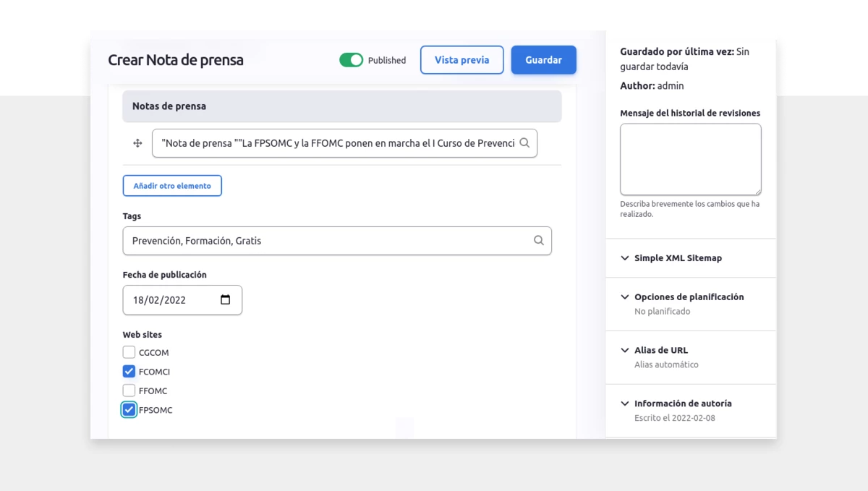Image resolution: width=868 pixels, height=491 pixels.
Task: Click the Guardar button
Action: pos(544,60)
